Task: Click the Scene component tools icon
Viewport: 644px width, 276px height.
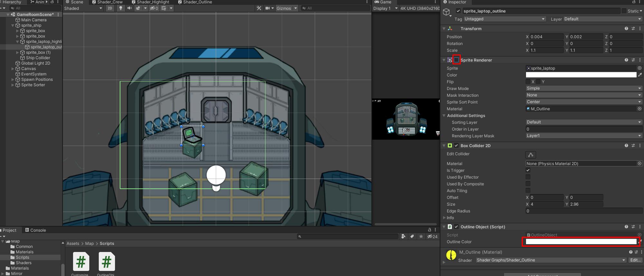Action: pos(259,8)
